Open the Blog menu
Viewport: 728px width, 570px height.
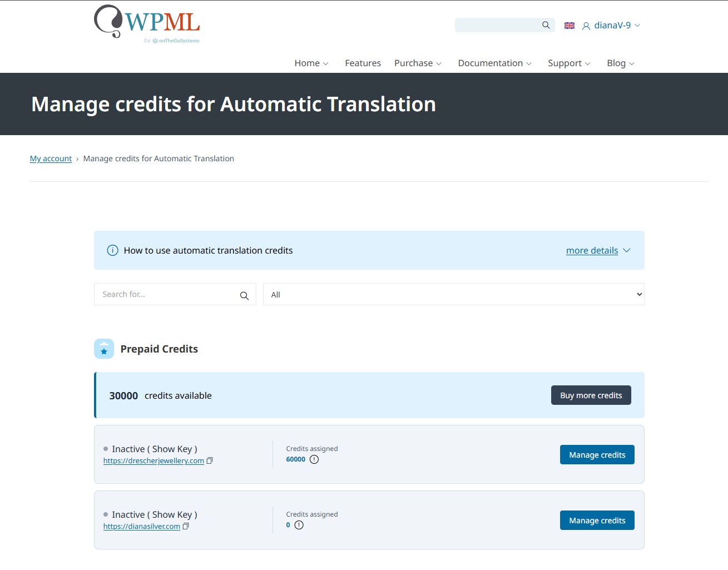[x=621, y=63]
